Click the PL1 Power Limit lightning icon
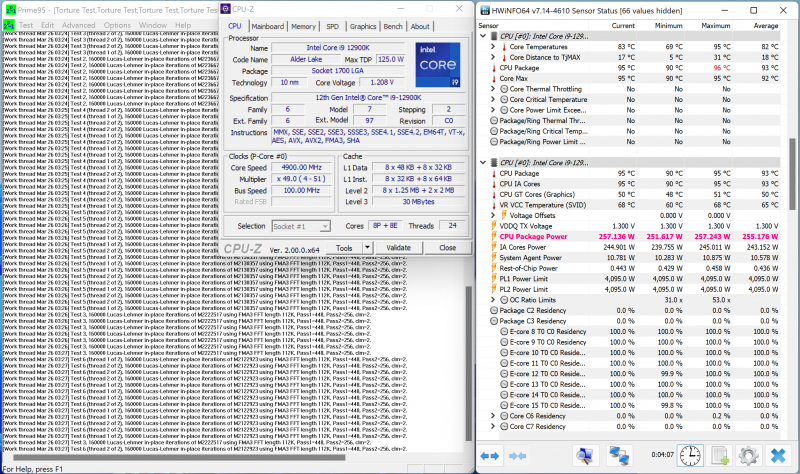 pos(494,279)
